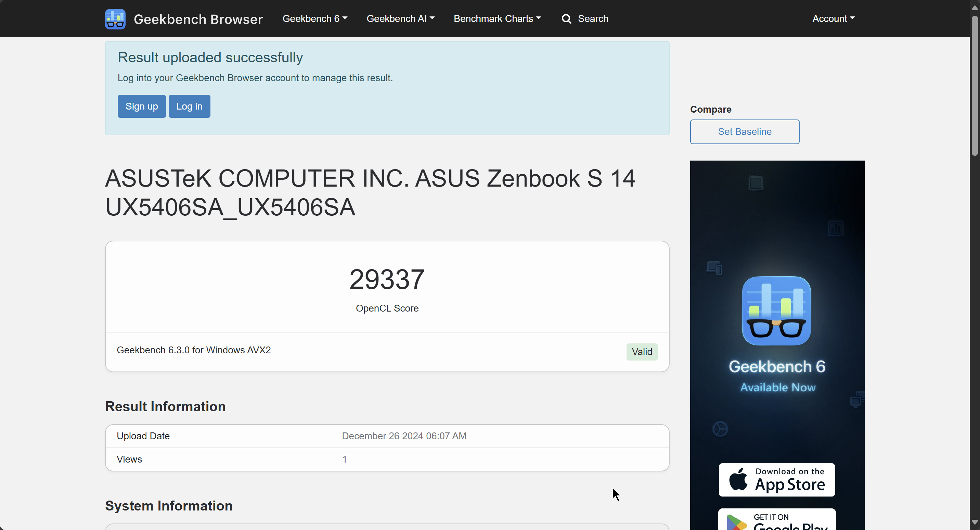The width and height of the screenshot is (980, 530).
Task: Click the Sign up button
Action: pyautogui.click(x=142, y=106)
